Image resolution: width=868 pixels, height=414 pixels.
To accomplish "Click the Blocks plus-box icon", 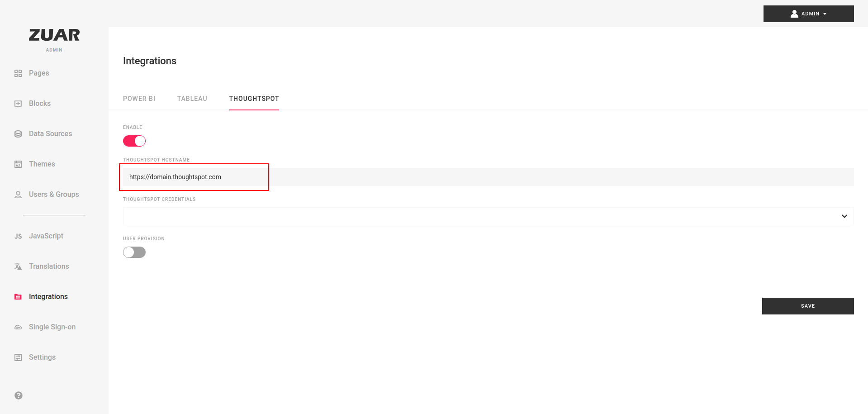I will pos(18,104).
